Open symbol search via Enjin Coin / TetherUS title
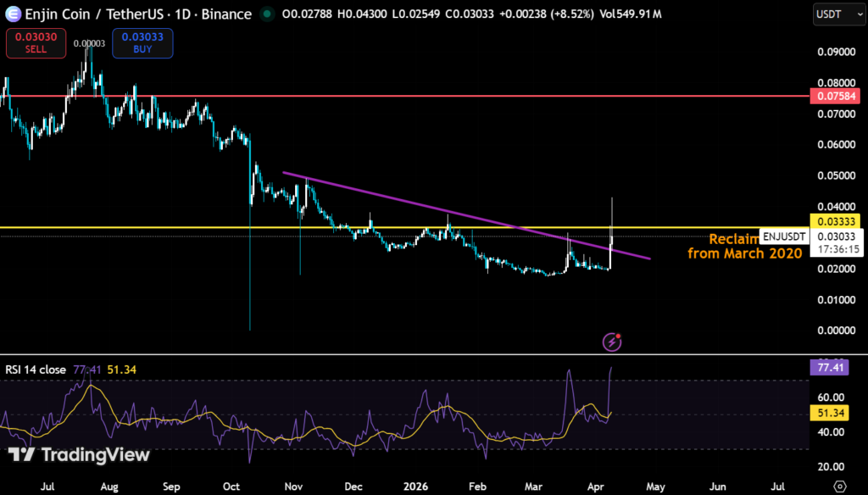The width and height of the screenshot is (868, 495). click(x=93, y=14)
